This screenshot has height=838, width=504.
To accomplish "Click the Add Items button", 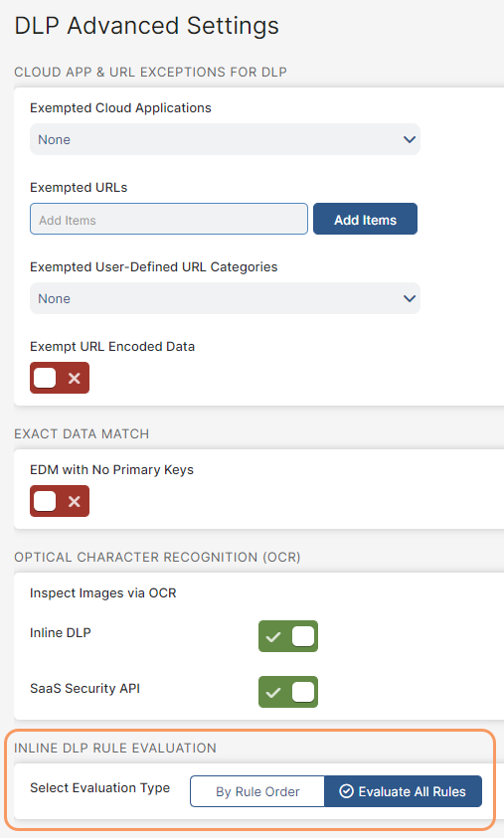I will (365, 219).
